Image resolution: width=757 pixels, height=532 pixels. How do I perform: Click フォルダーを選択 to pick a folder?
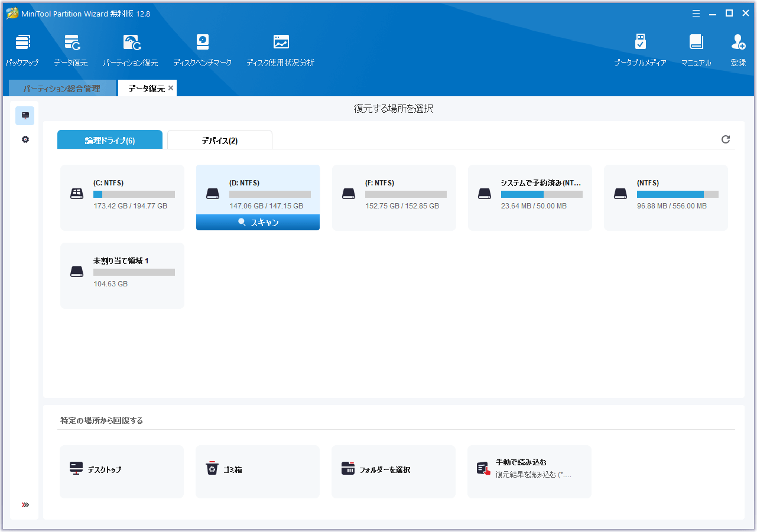[x=393, y=470]
